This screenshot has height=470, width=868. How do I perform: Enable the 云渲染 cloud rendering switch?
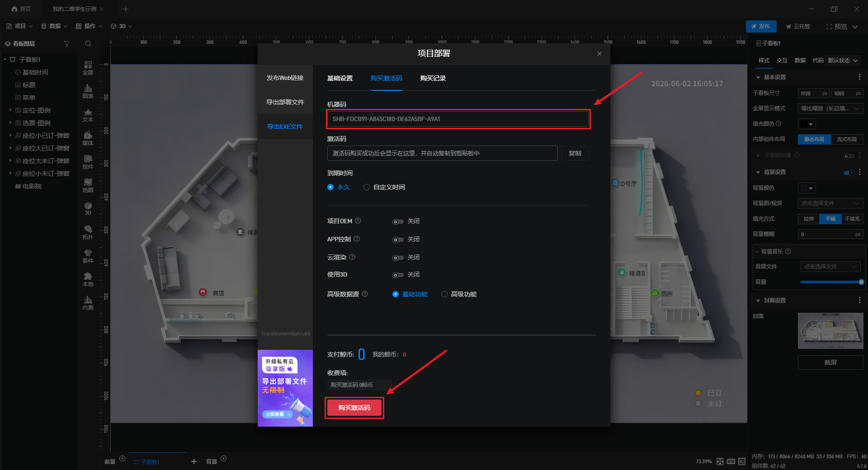click(x=398, y=258)
